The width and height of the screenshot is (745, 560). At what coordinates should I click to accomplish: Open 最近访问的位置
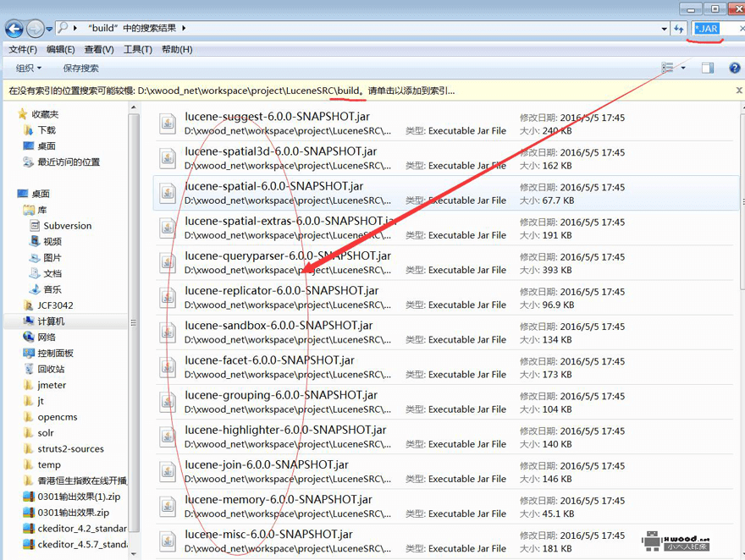(61, 162)
